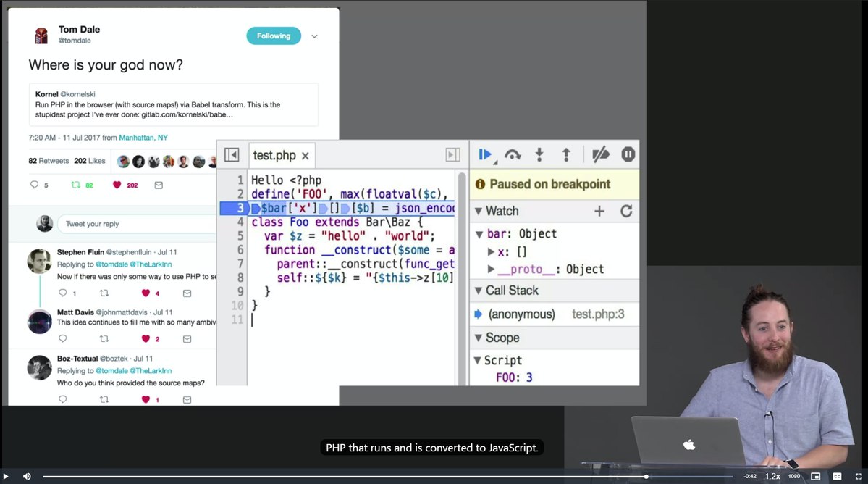Expand the x: [] property
Viewport: 868px width, 484px height.
tap(490, 252)
